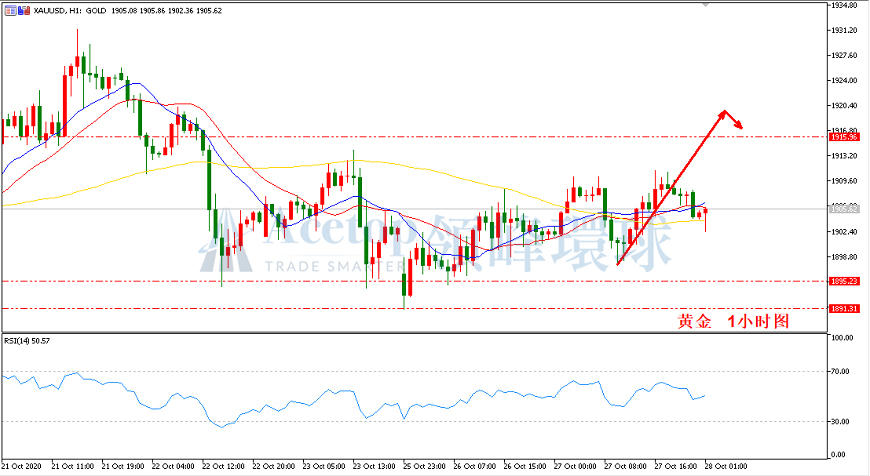The height and width of the screenshot is (476, 870).
Task: Click the 21 Oct 2020 date label
Action: click(22, 466)
